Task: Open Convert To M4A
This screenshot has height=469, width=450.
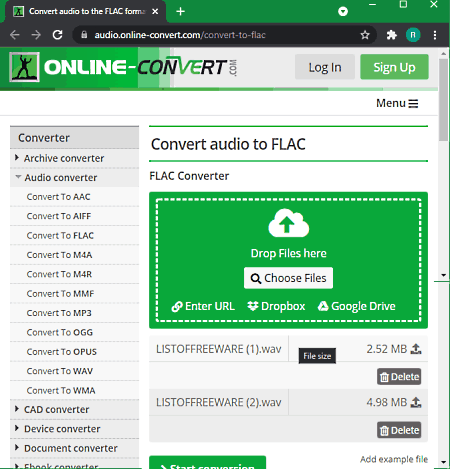Action: [x=59, y=255]
